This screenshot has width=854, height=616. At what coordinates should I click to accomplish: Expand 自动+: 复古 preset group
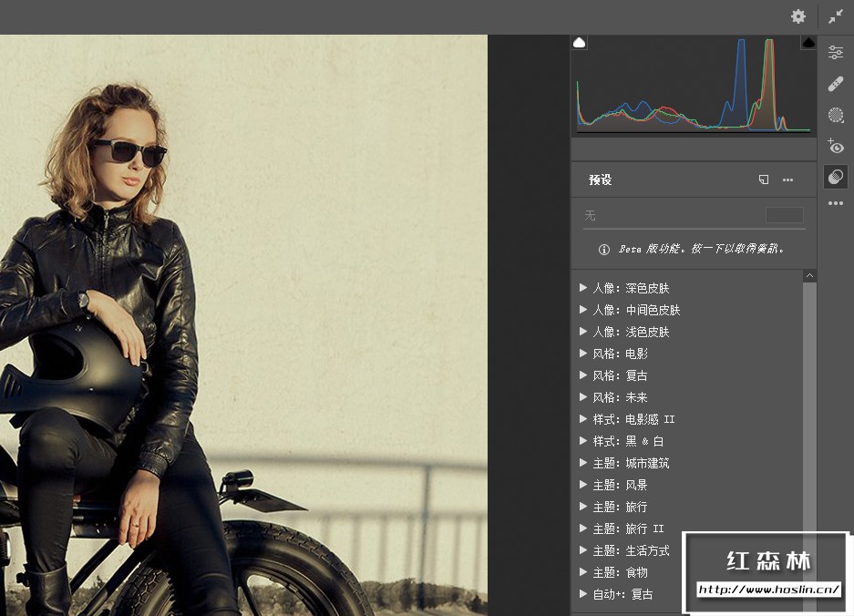[582, 593]
